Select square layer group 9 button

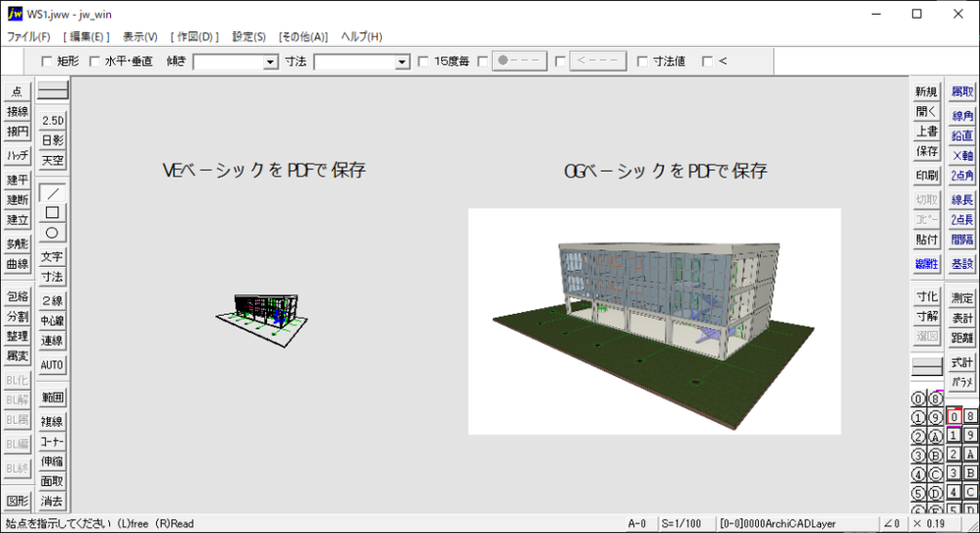pos(970,435)
